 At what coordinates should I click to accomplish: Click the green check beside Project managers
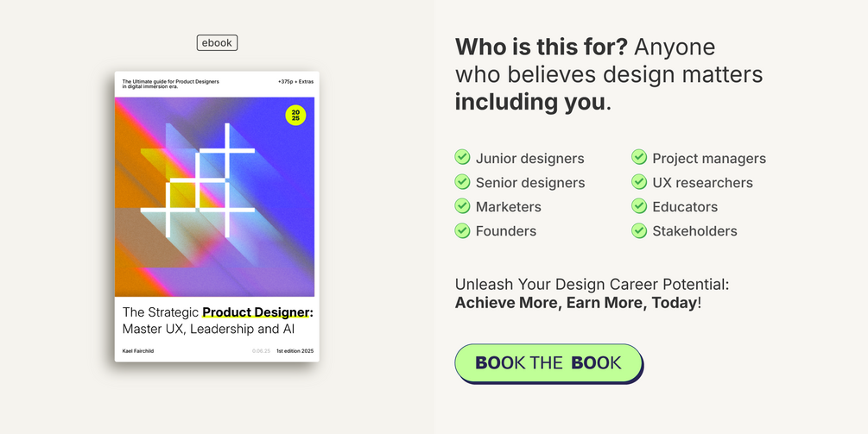639,157
